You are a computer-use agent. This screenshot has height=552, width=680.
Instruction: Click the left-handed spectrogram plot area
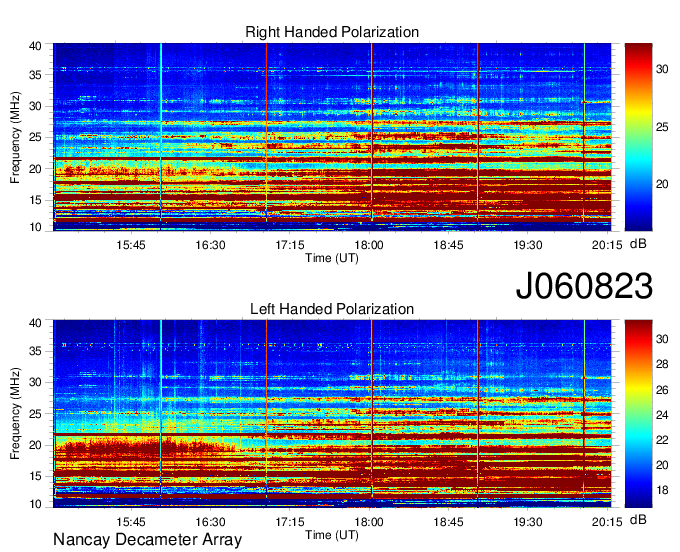(x=332, y=414)
